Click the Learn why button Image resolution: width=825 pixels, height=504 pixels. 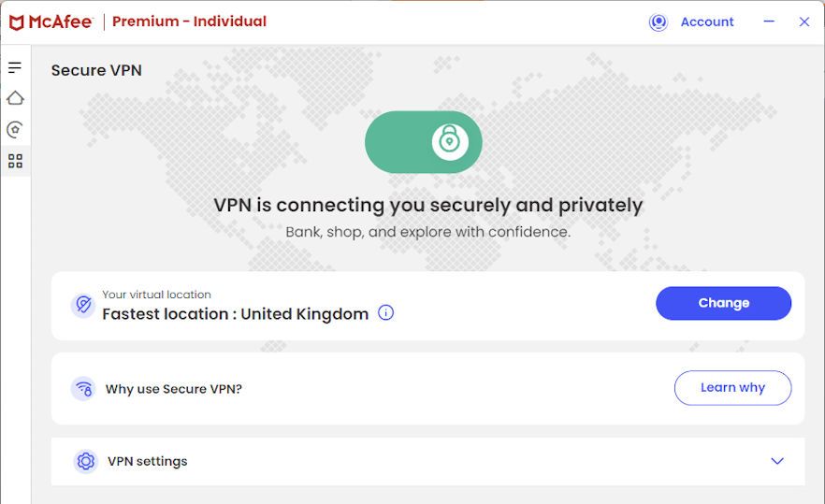click(x=732, y=388)
